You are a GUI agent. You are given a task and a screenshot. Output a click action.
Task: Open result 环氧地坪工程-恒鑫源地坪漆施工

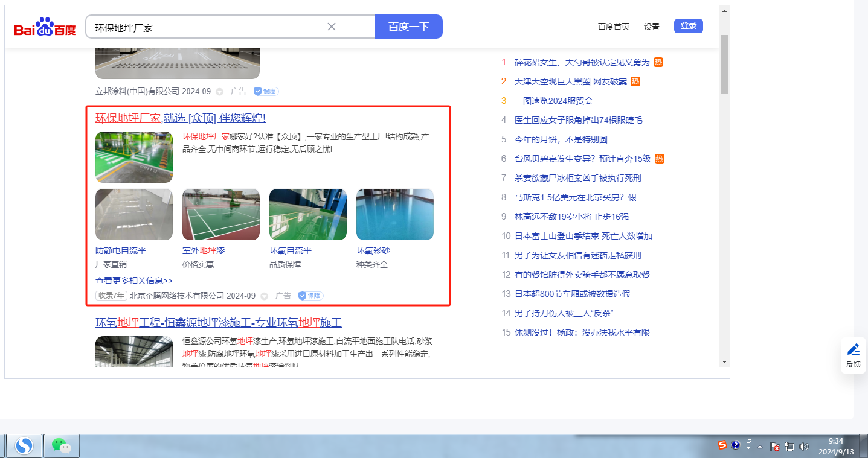[219, 322]
